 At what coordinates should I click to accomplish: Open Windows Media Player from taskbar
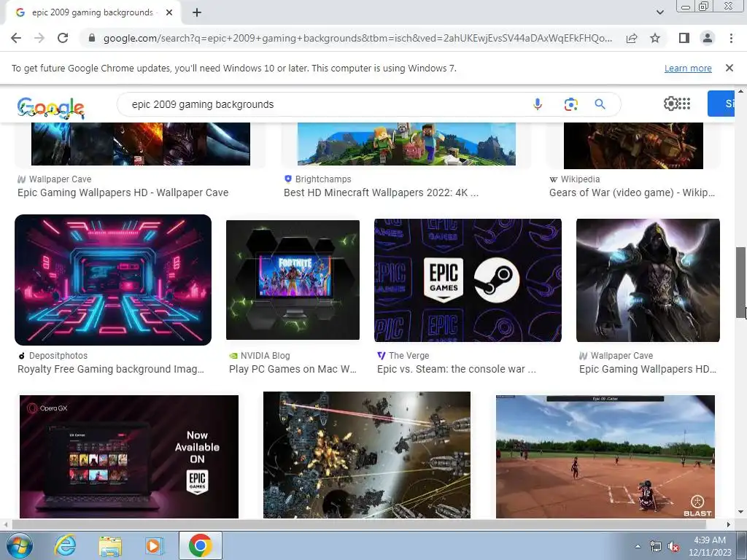click(x=154, y=545)
